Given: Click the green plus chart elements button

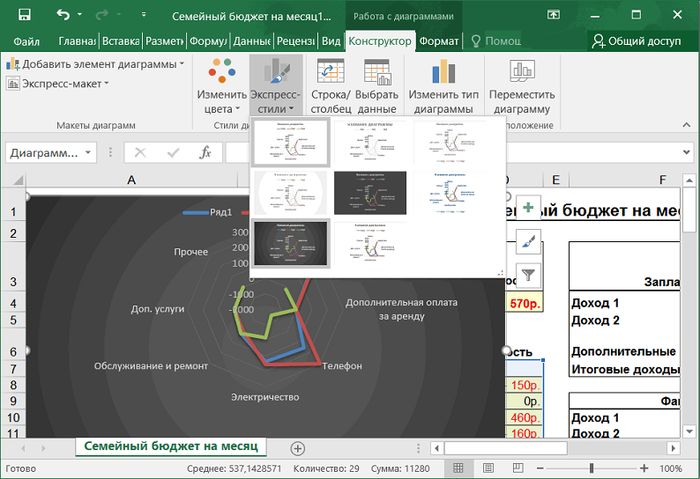Looking at the screenshot, I should pyautogui.click(x=529, y=205).
